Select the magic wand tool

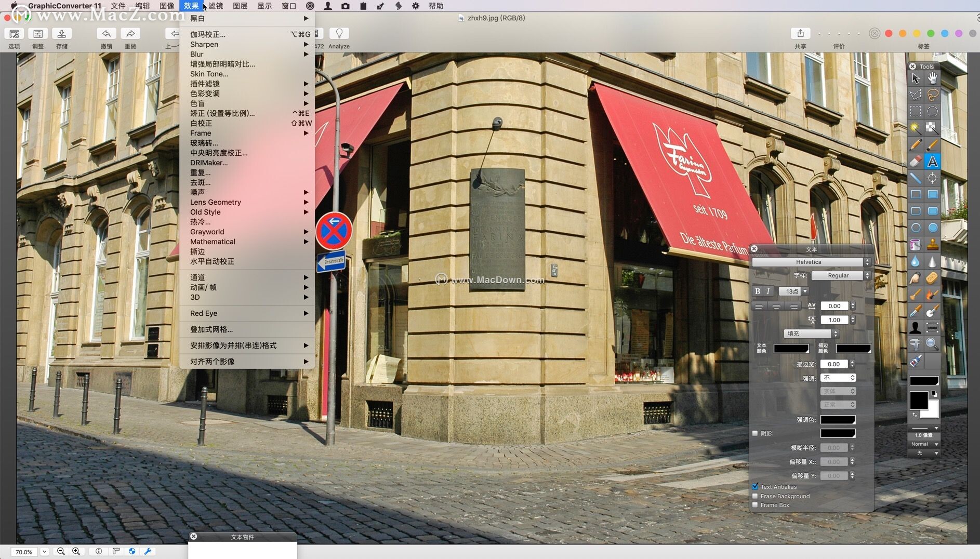pyautogui.click(x=916, y=128)
